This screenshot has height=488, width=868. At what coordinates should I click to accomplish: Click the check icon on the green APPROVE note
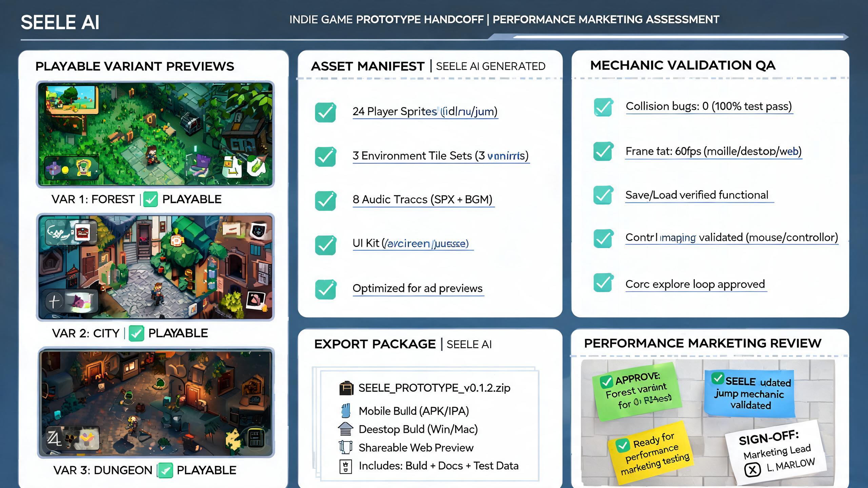[606, 382]
